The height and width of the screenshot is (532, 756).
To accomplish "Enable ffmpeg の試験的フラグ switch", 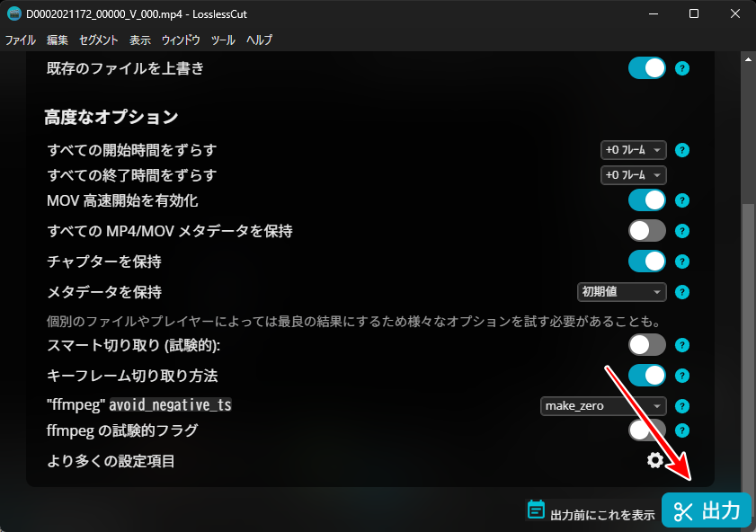I will coord(646,430).
